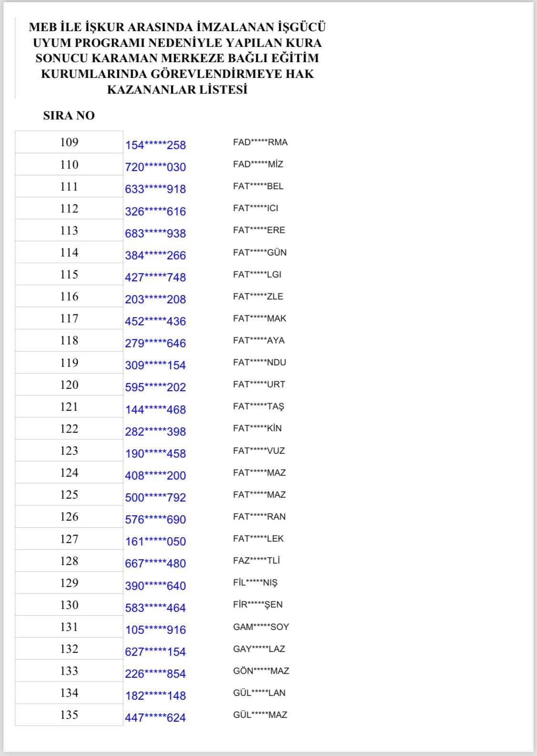Select row number cell 117
This screenshot has width=537, height=756.
pos(69,319)
